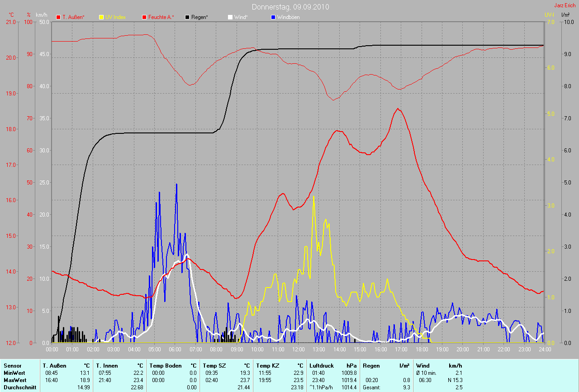
Task: Click the wind gust time '06:30'
Action: pyautogui.click(x=425, y=380)
